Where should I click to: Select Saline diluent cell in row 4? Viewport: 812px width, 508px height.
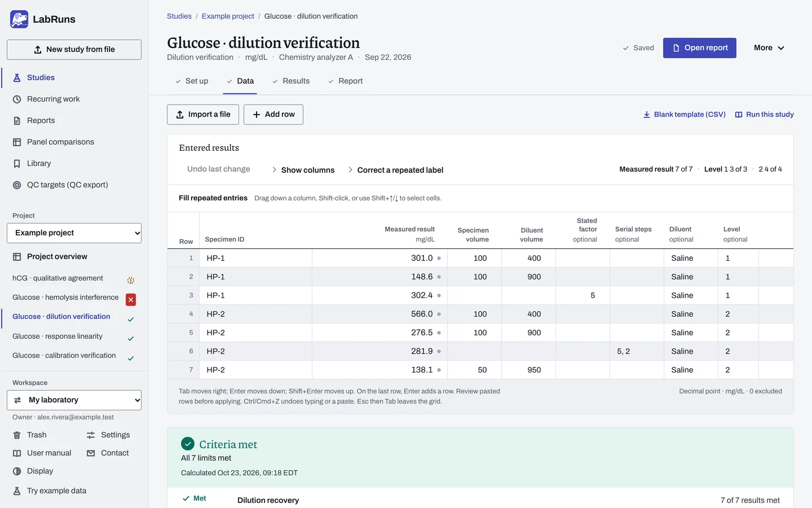(691, 314)
